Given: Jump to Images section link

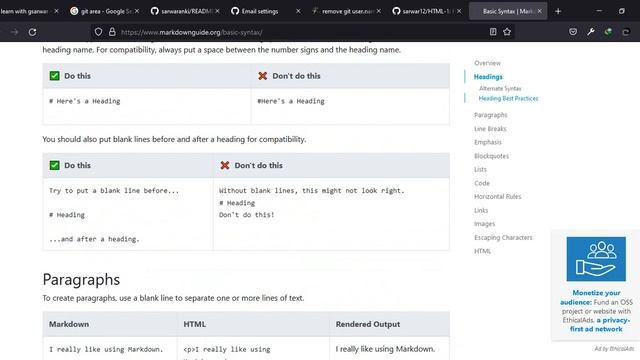Looking at the screenshot, I should pos(484,224).
